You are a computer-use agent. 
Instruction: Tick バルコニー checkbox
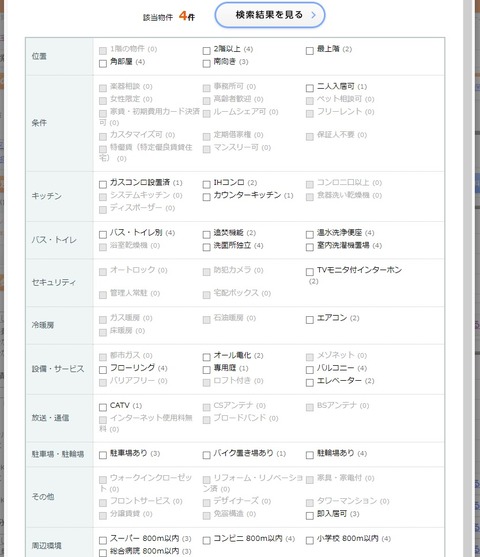pyautogui.click(x=309, y=370)
